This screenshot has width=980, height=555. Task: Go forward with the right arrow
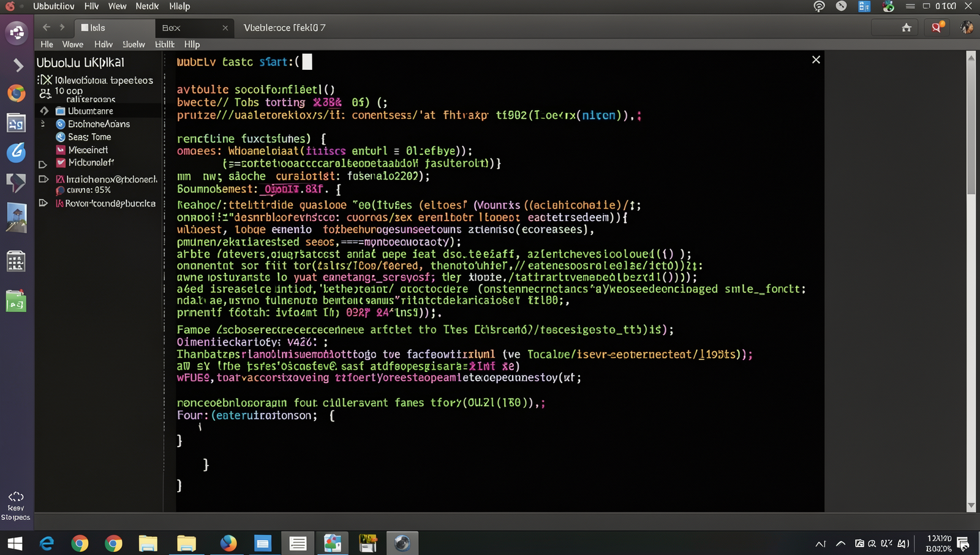pos(62,27)
